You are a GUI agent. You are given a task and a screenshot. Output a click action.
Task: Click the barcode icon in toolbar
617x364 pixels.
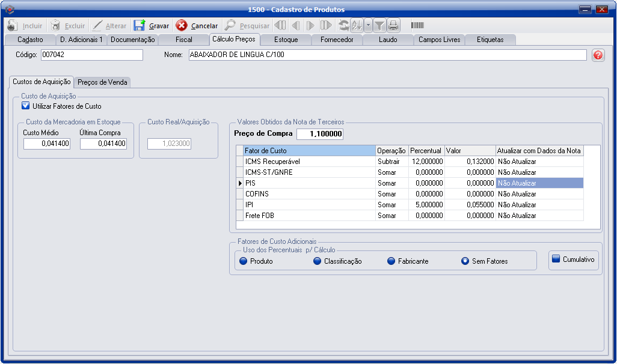417,25
